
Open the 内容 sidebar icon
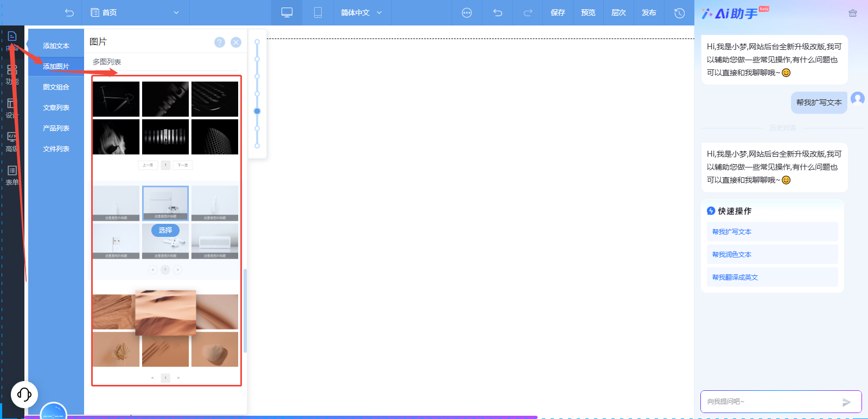pyautogui.click(x=12, y=36)
